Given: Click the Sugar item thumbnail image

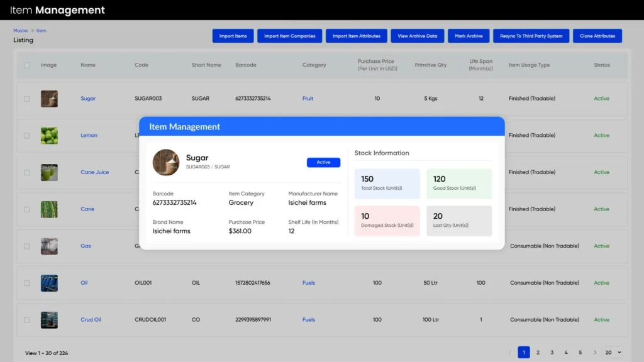Looking at the screenshot, I should 49,99.
